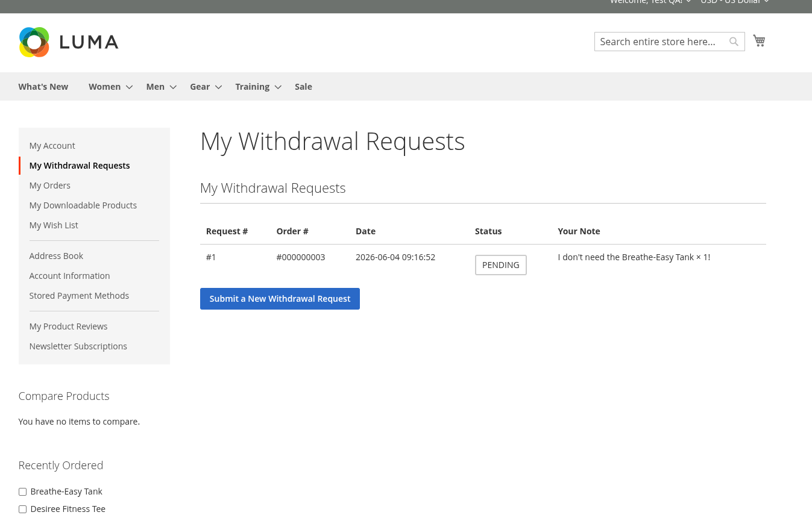This screenshot has width=812, height=518.
Task: Go to the Training category
Action: [x=253, y=87]
